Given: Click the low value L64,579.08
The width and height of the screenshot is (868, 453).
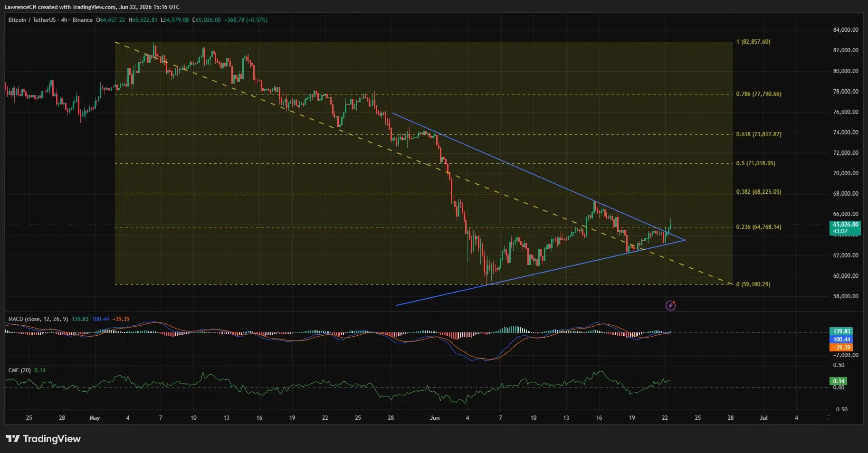Looking at the screenshot, I should coord(174,20).
